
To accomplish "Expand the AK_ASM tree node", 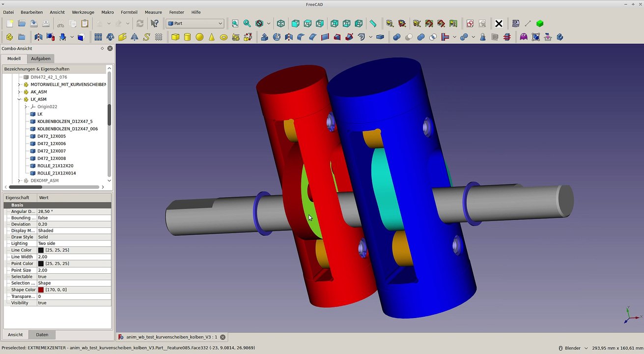I will 19,92.
